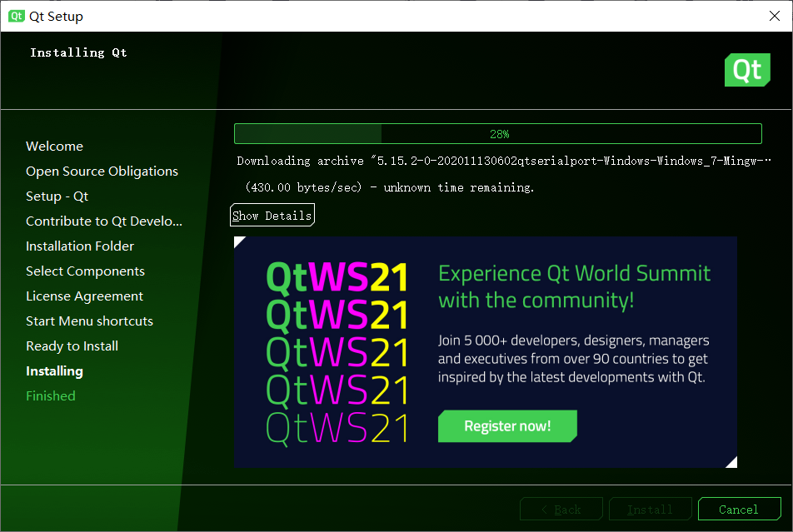Select the Start Menu shortcuts step
Image resolution: width=793 pixels, height=532 pixels.
tap(89, 321)
